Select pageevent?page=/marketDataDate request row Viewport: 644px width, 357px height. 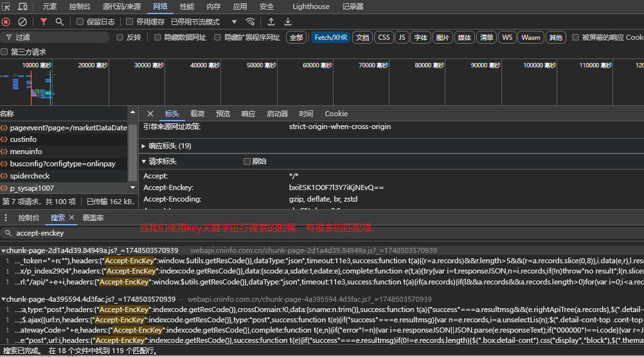64,128
